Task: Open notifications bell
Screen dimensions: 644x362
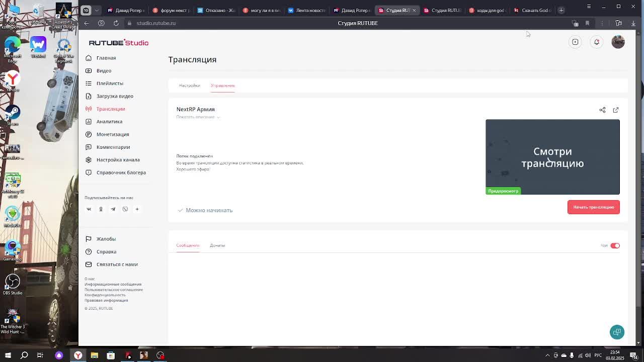Action: click(597, 42)
